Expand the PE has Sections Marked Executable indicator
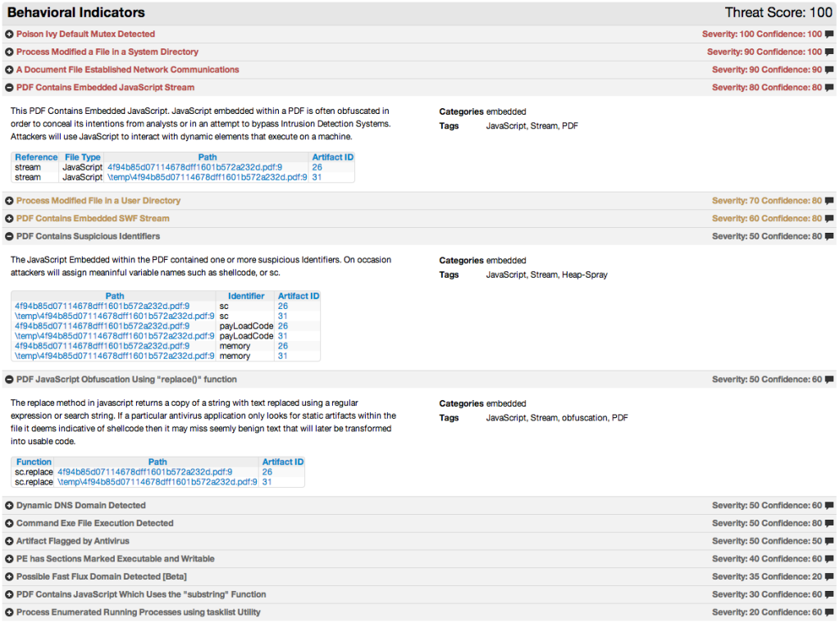Image resolution: width=840 pixels, height=623 pixels. click(x=9, y=558)
